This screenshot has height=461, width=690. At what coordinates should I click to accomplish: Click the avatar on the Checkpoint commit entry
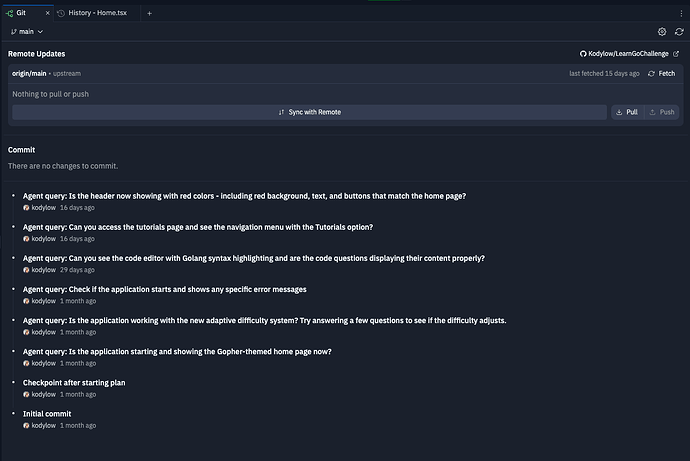click(27, 394)
